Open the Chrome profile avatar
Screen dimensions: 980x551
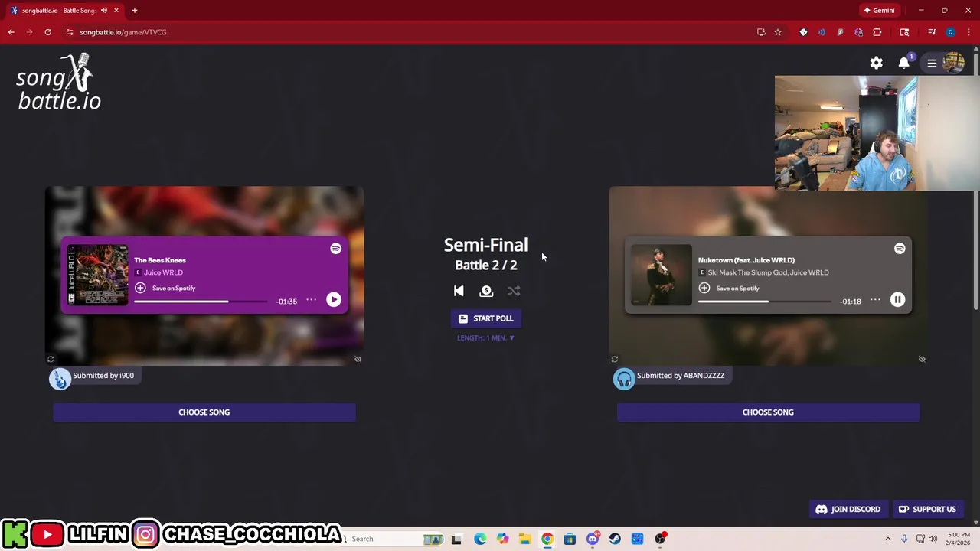pos(950,32)
